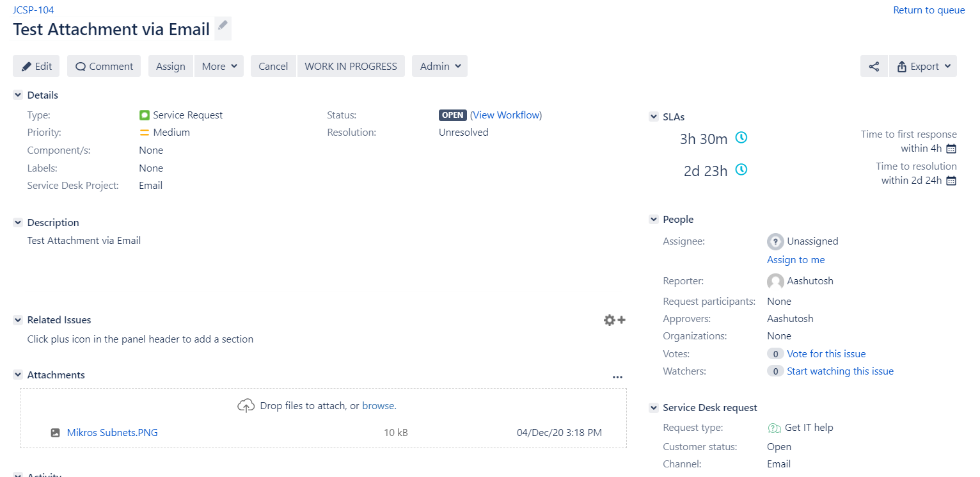The image size is (980, 477).
Task: Open the three-dot menu in Attachments
Action: pyautogui.click(x=617, y=377)
